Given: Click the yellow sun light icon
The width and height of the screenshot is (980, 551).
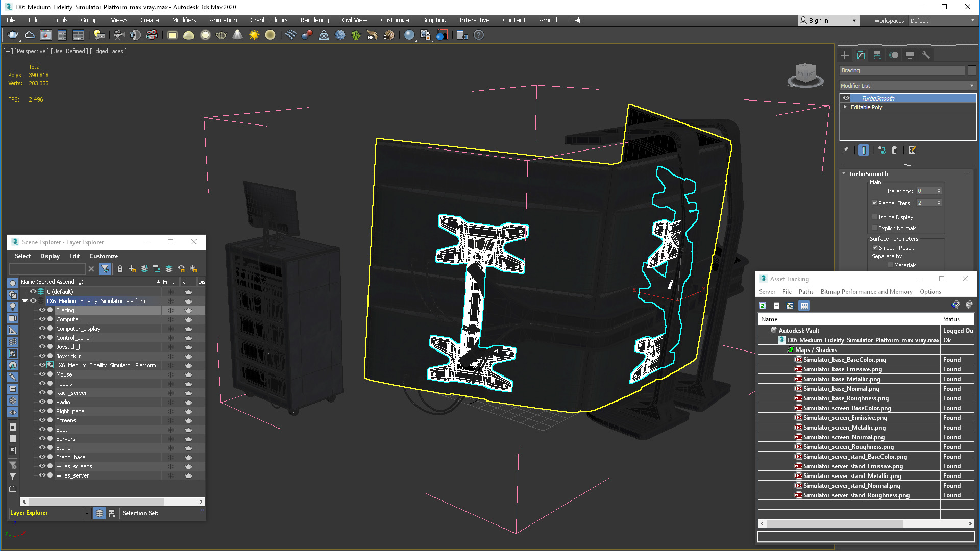Looking at the screenshot, I should (254, 35).
